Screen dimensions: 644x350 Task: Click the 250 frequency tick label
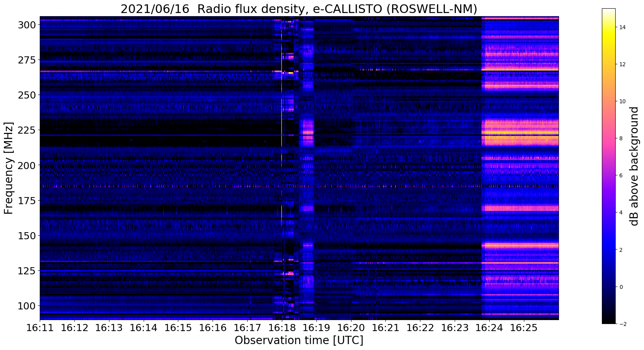(27, 95)
